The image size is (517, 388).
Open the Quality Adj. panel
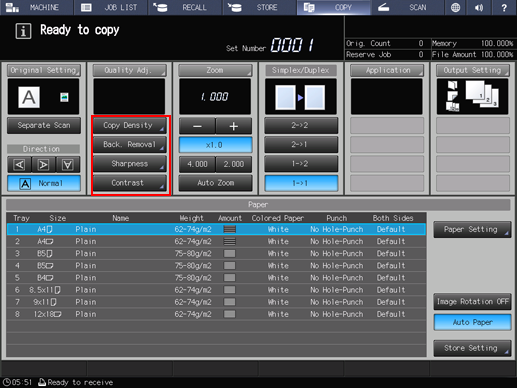(129, 70)
